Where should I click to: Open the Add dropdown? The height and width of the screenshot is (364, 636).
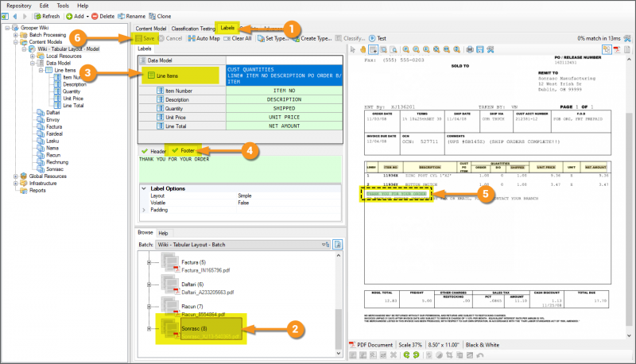click(76, 16)
